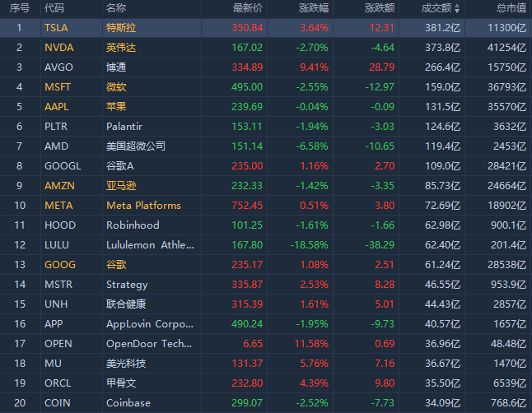Select the 特斯拉 stock name
The width and height of the screenshot is (532, 413).
point(121,28)
